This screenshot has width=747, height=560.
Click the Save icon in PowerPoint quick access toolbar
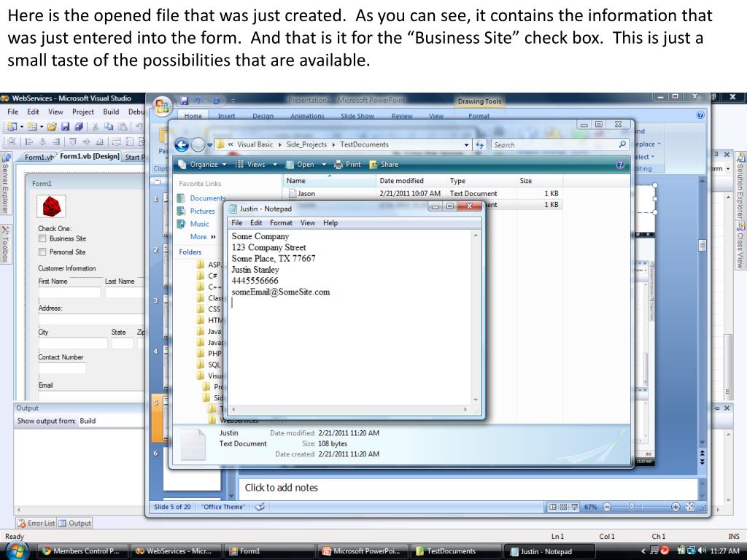pos(185,101)
